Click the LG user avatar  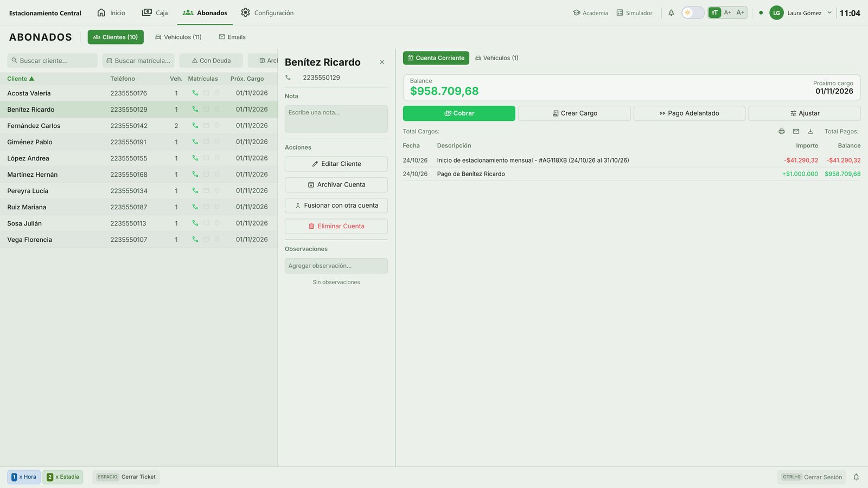click(x=776, y=12)
